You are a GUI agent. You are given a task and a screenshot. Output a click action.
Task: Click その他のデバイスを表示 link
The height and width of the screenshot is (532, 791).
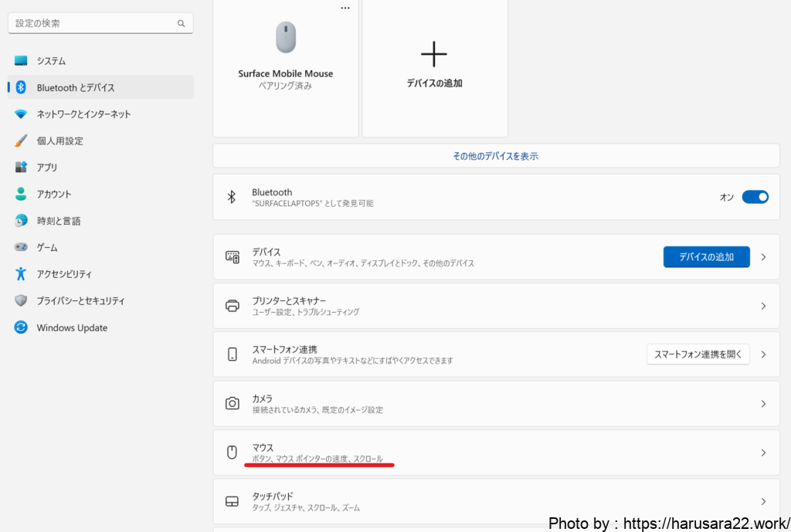click(495, 156)
